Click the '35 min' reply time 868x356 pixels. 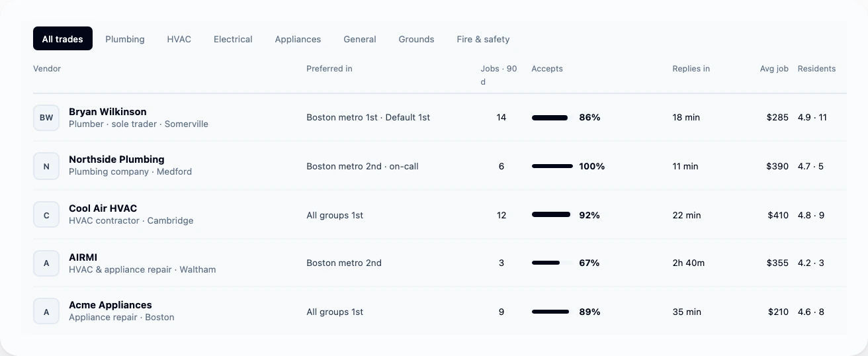(x=687, y=312)
